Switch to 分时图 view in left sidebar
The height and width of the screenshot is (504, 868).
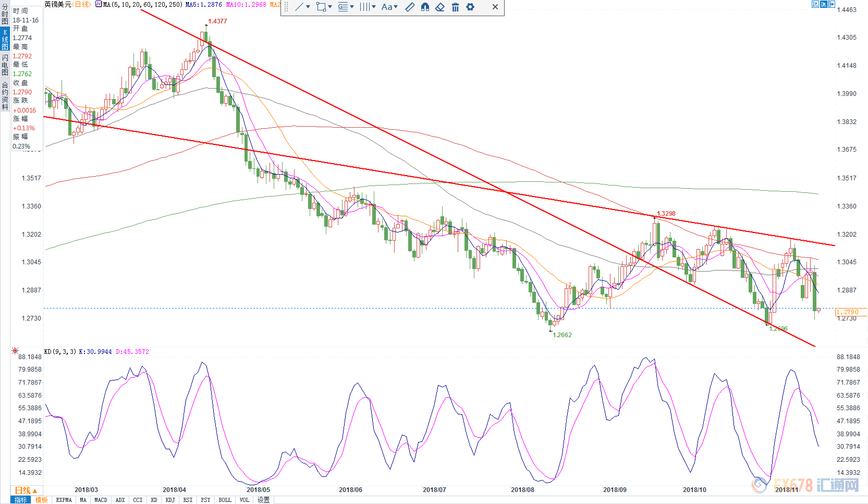tap(5, 14)
